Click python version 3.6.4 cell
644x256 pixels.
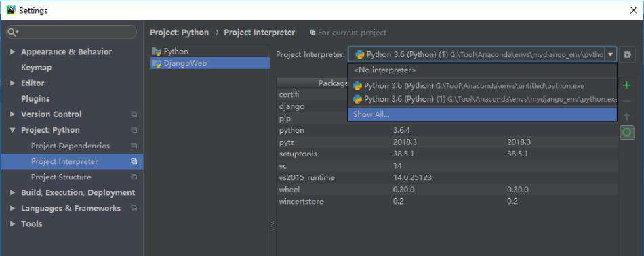[x=402, y=131]
